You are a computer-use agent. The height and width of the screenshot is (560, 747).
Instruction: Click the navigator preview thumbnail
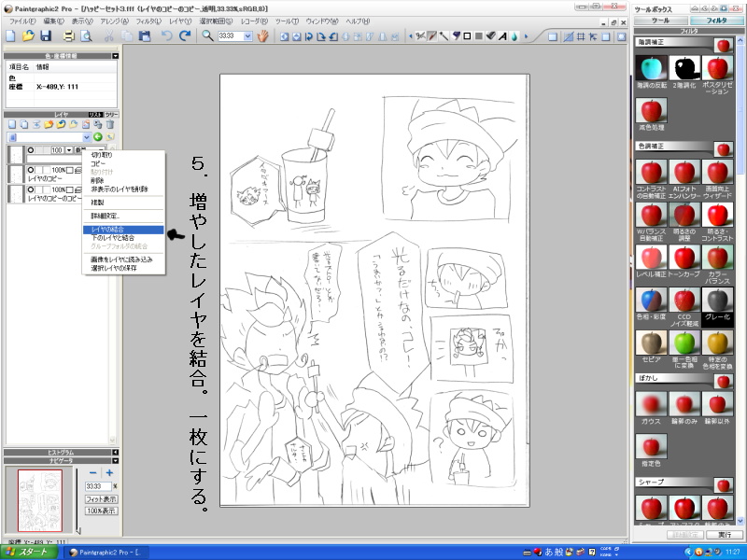click(40, 500)
